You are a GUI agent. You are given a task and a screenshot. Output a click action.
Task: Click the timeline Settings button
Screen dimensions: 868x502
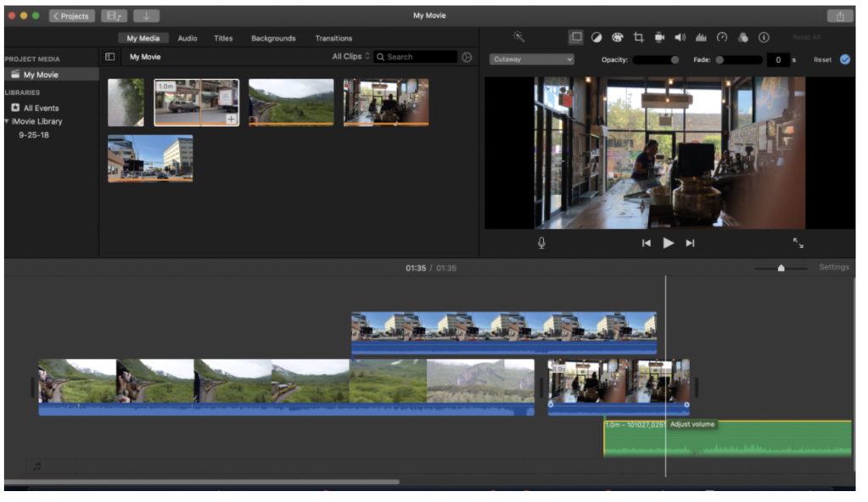[833, 267]
